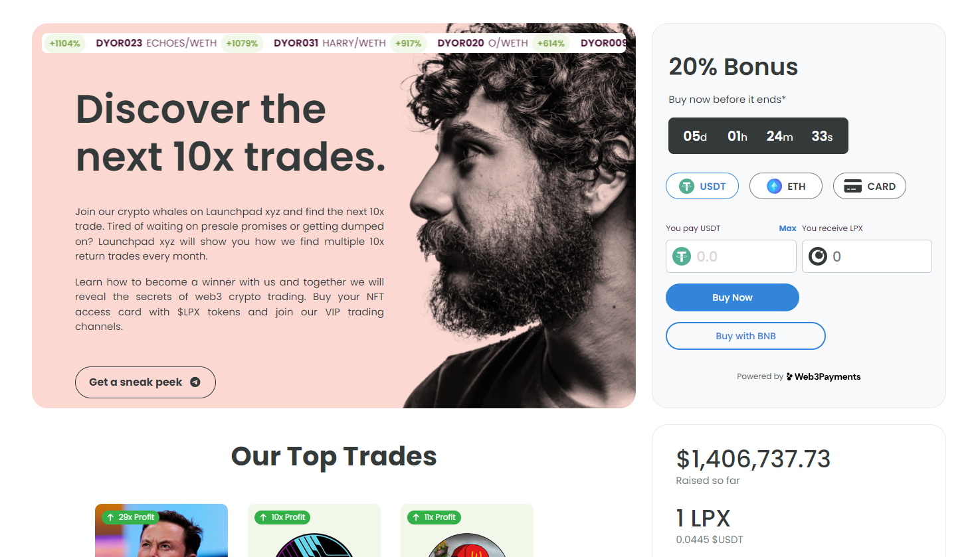Image resolution: width=980 pixels, height=557 pixels.
Task: Click the up arrow on 29x Profit badge
Action: pos(110,517)
